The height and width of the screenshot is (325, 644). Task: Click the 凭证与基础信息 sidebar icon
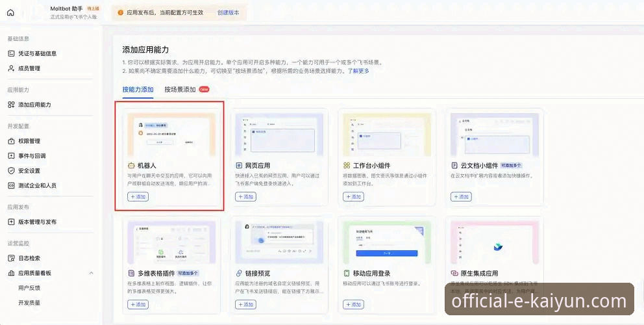(x=11, y=53)
